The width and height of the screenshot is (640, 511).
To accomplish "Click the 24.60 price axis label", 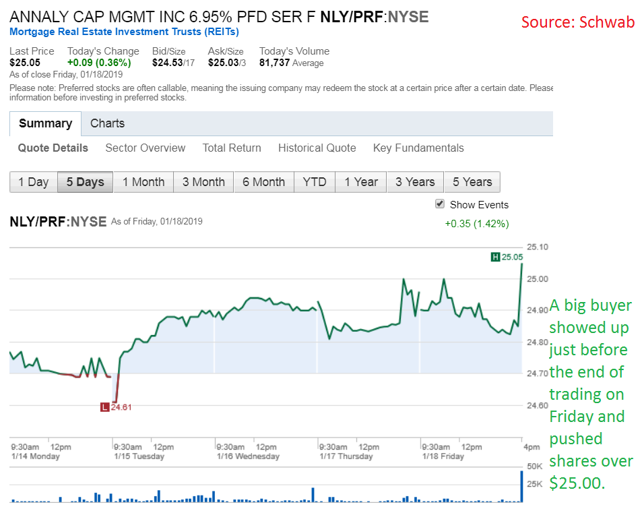I will click(x=538, y=405).
